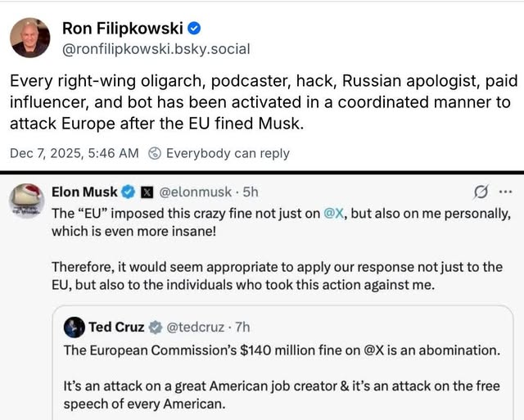The width and height of the screenshot is (524, 420).
Task: Click the Ron Filipkowski display name
Action: 123,29
